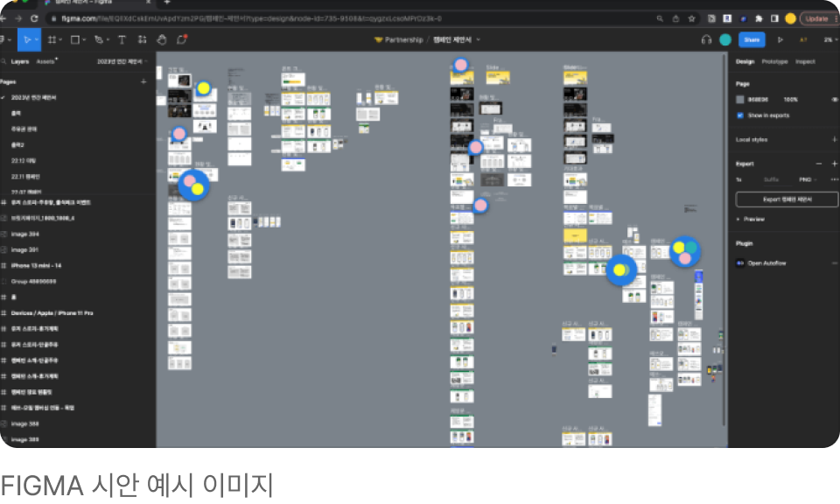840x504 pixels.
Task: Switch to the Assets tab
Action: tap(45, 61)
